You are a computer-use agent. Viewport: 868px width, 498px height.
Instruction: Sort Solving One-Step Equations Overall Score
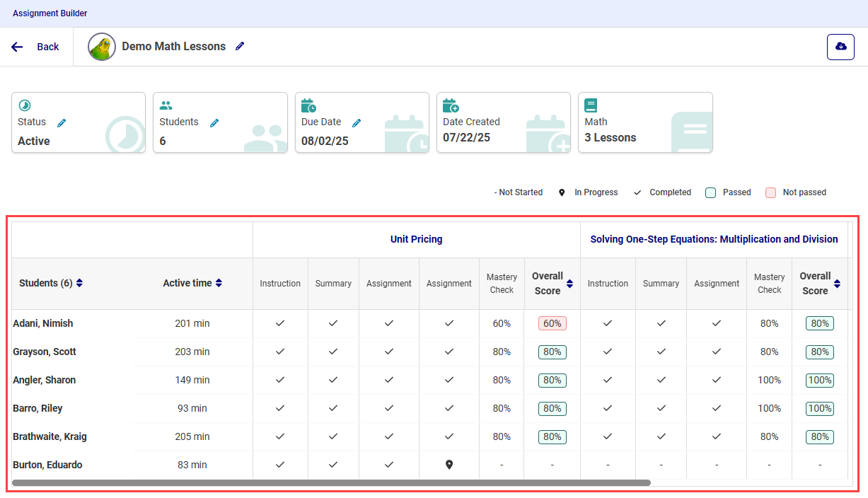click(x=837, y=284)
